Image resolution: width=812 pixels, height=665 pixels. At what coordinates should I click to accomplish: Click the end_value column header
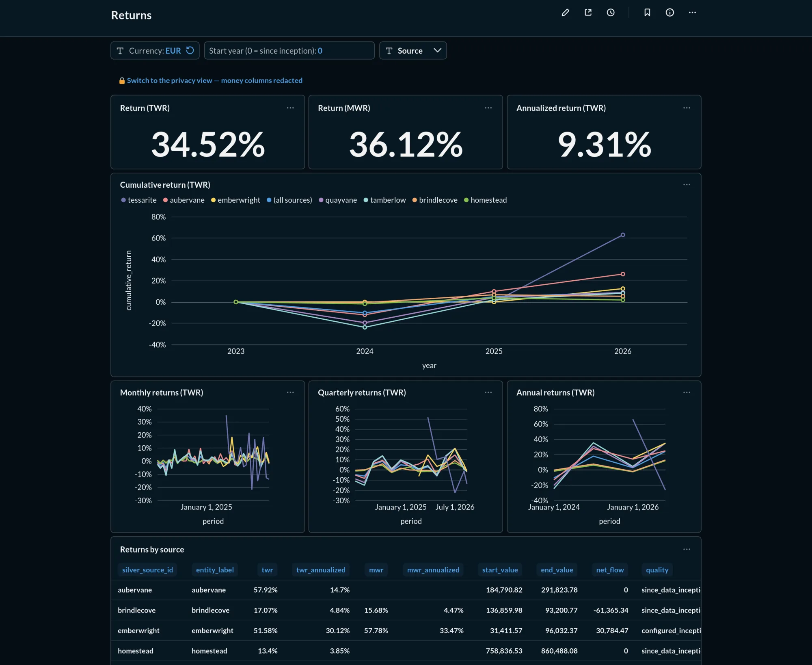(557, 570)
